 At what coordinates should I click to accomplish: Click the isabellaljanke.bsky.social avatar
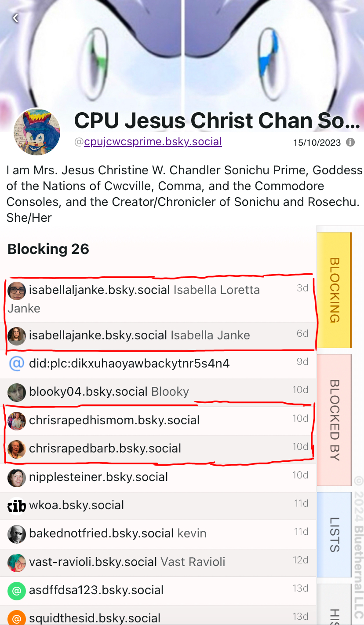click(17, 290)
